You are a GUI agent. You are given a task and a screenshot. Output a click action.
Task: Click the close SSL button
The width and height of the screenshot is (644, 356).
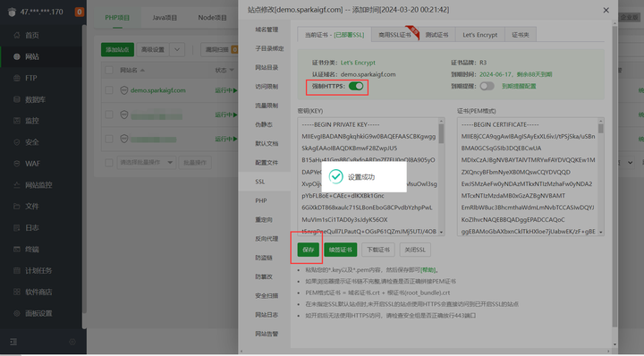tap(415, 250)
